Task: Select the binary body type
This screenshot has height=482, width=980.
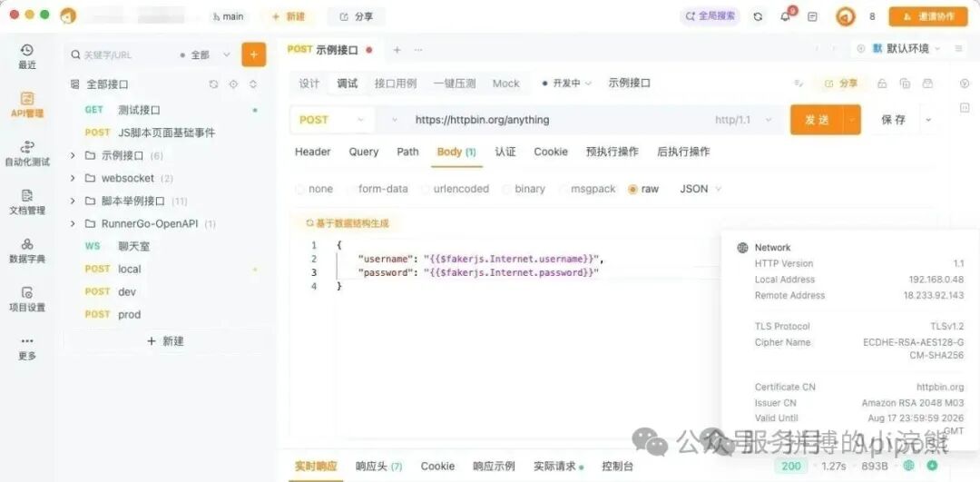Action: (x=524, y=189)
